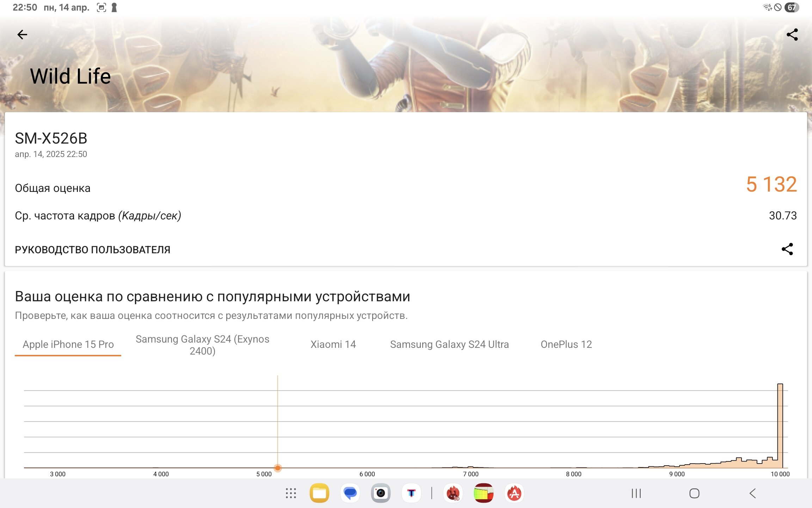Select the Samsung Galaxy S24 Ultra tab
The height and width of the screenshot is (508, 812).
449,344
